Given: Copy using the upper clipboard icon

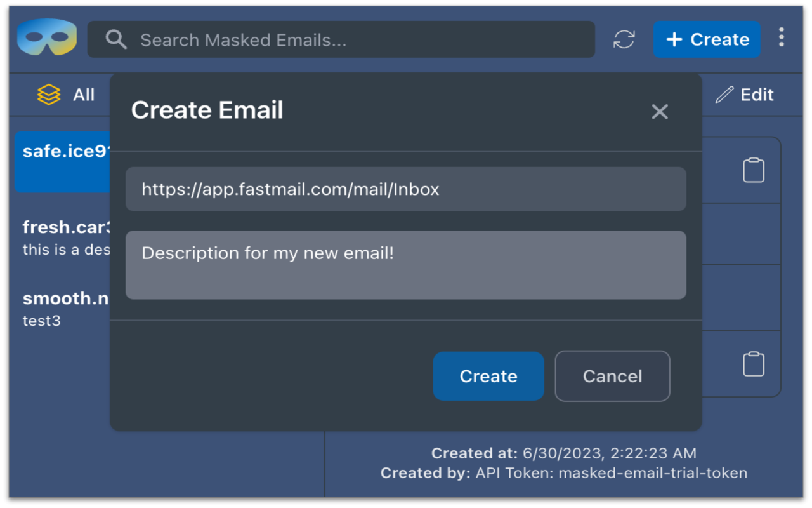Looking at the screenshot, I should pos(754,170).
